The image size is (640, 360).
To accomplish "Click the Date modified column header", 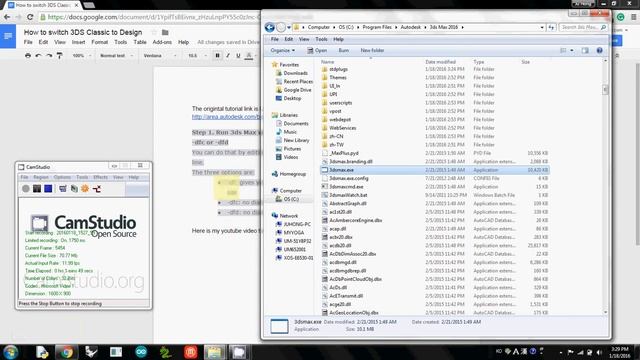I will pyautogui.click(x=440, y=62).
